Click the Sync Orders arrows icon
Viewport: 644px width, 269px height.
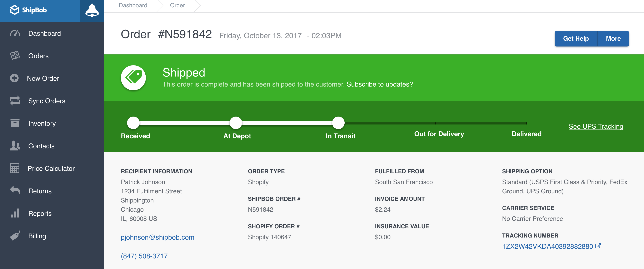15,101
